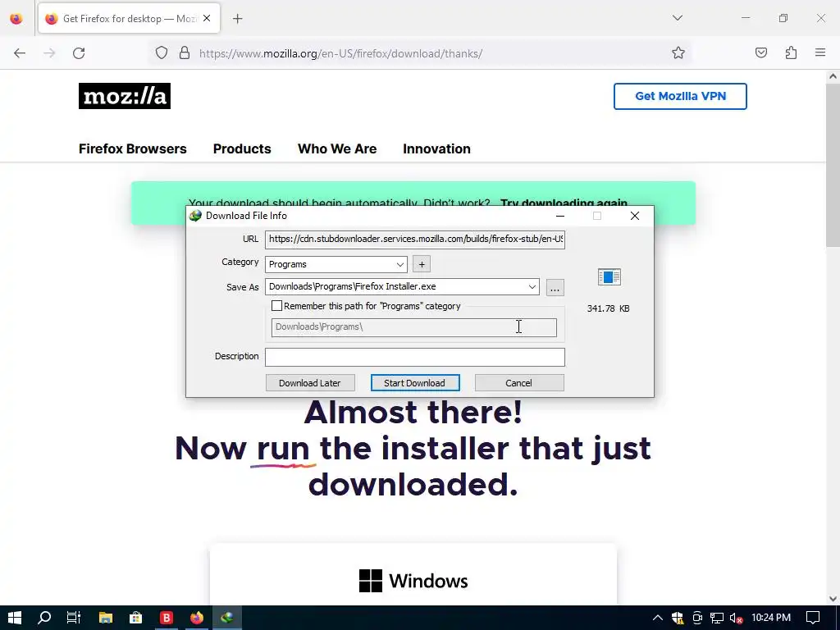Show hidden system tray icons
840x630 pixels.
pyautogui.click(x=657, y=618)
